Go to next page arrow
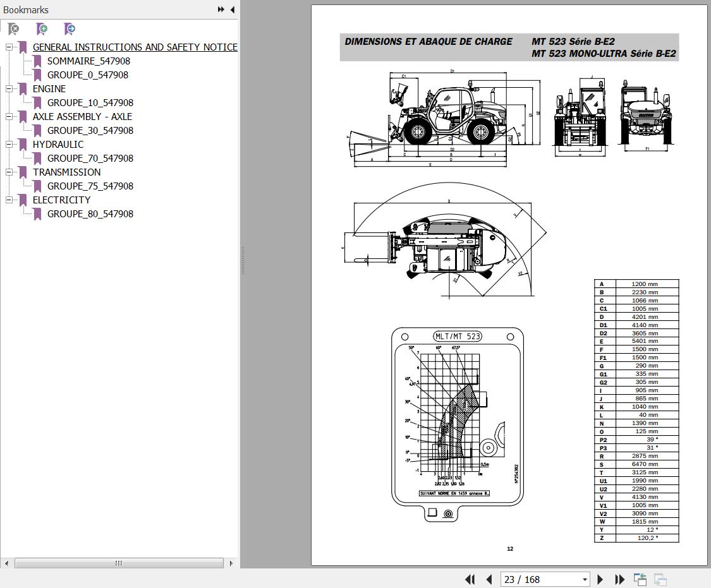This screenshot has width=711, height=588. (x=600, y=579)
